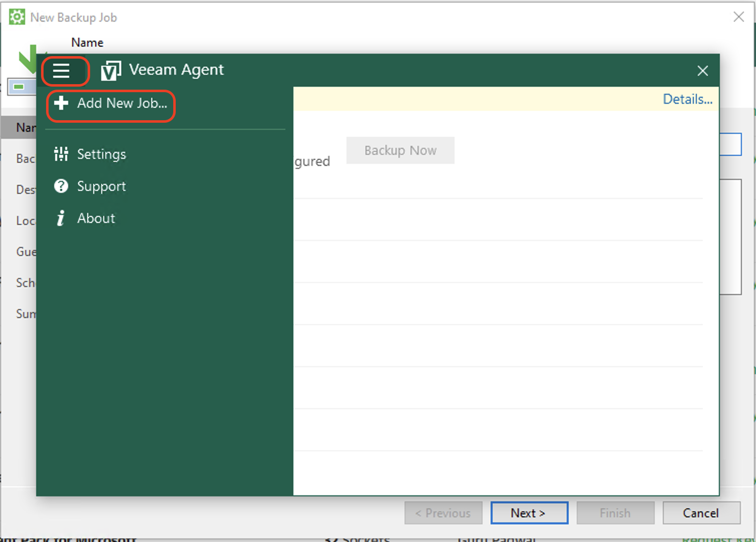Click the New Backup Job gear icon

[x=17, y=17]
